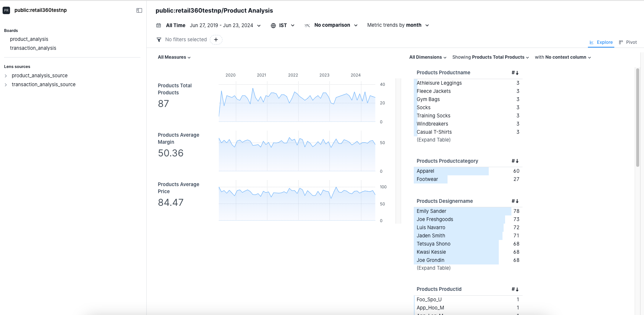Select the Gym Bags row
This screenshot has height=315, width=644.
[x=468, y=100]
